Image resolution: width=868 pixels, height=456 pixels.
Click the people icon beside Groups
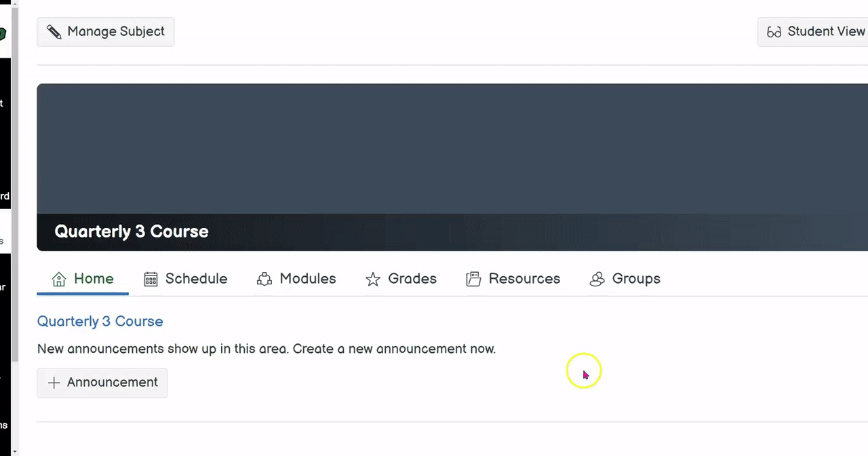(x=597, y=279)
